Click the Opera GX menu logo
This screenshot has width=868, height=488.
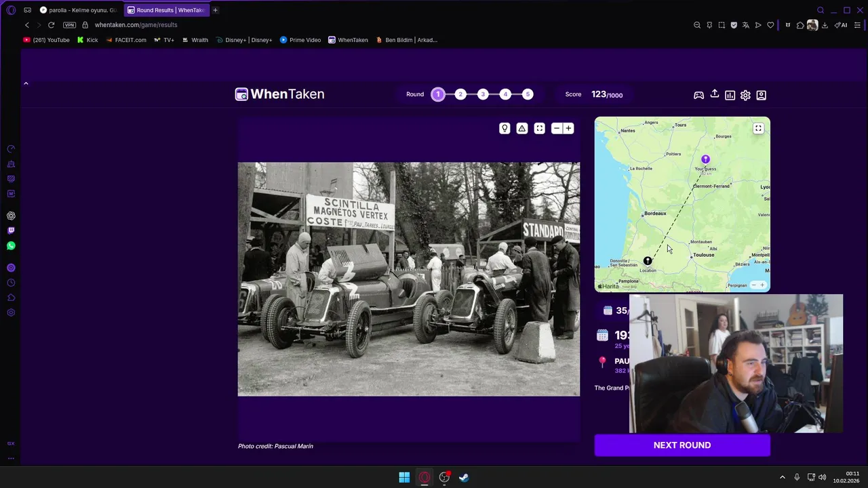11,10
